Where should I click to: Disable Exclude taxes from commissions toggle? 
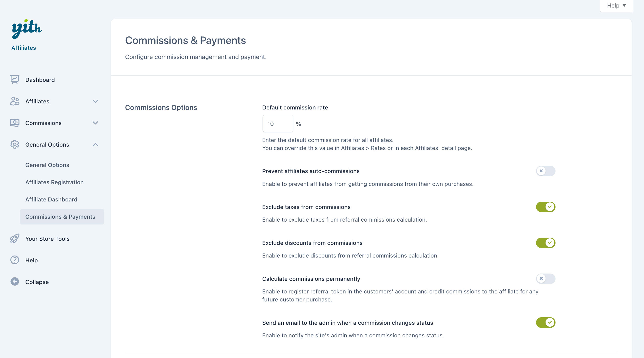click(546, 207)
